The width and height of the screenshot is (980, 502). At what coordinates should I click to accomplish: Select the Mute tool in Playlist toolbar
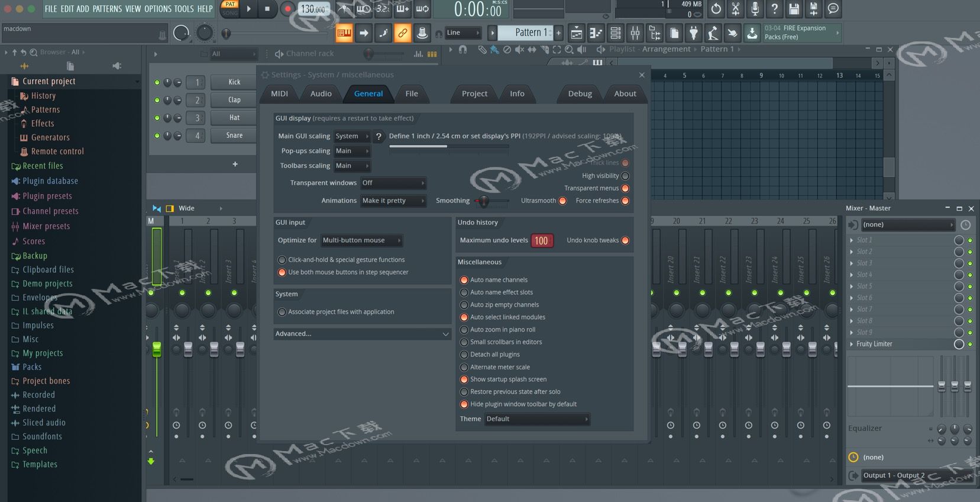(x=519, y=50)
